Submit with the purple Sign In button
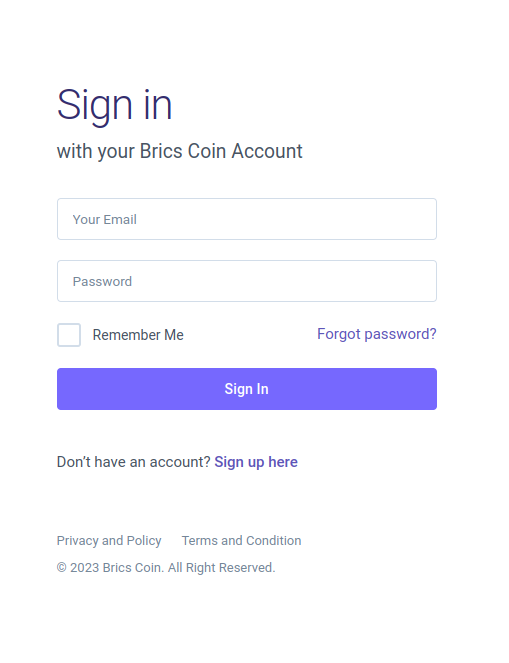 [247, 389]
